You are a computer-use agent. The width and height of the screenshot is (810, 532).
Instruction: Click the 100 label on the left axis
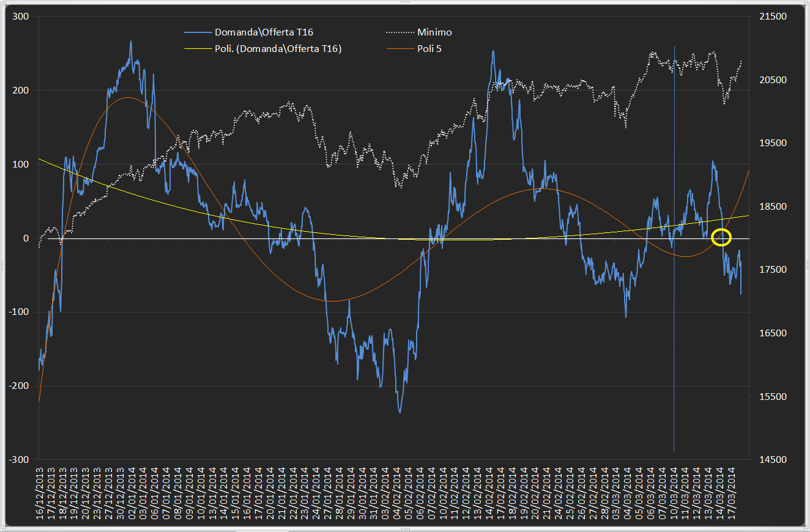pos(21,164)
